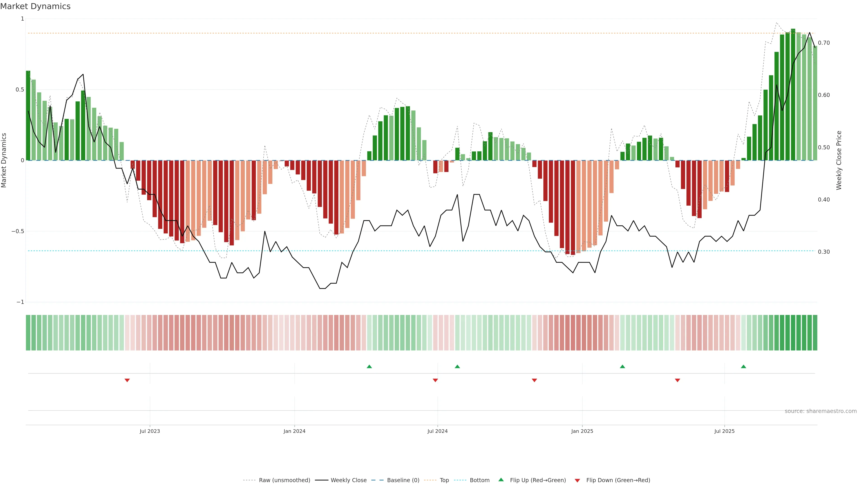Click the green Flip Up marker just after Jul 2024
The image size is (868, 488).
(x=457, y=366)
